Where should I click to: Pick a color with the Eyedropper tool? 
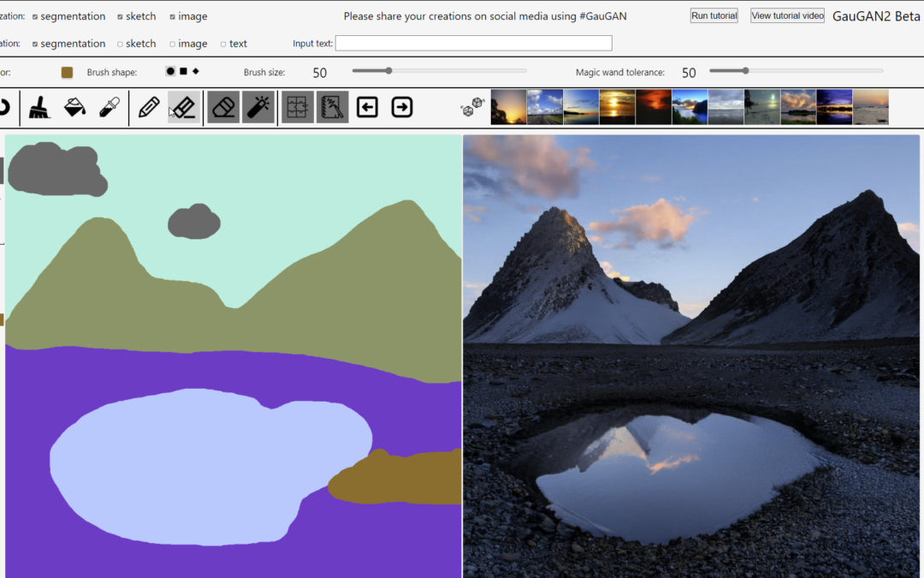pyautogui.click(x=110, y=107)
